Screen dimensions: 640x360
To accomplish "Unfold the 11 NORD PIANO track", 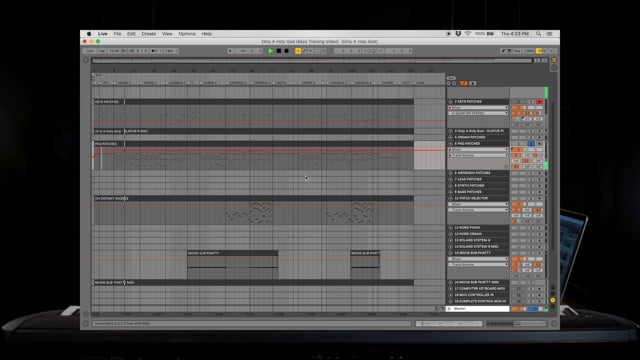I will [x=451, y=227].
